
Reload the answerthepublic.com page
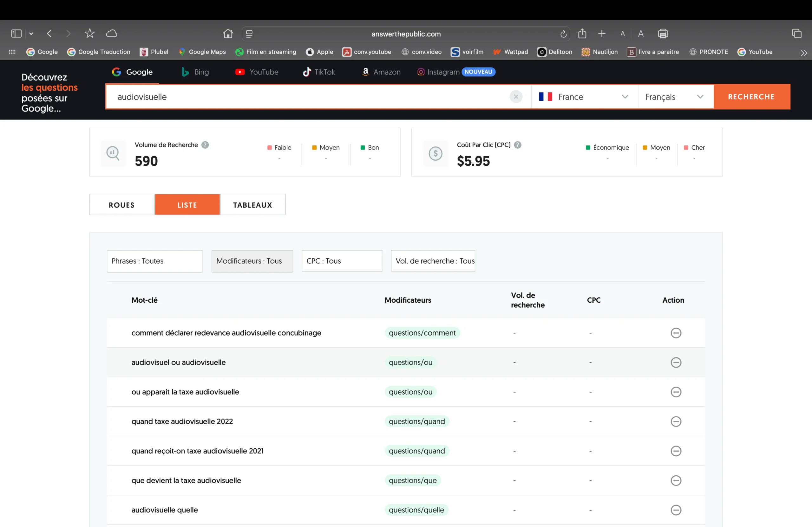pyautogui.click(x=563, y=34)
